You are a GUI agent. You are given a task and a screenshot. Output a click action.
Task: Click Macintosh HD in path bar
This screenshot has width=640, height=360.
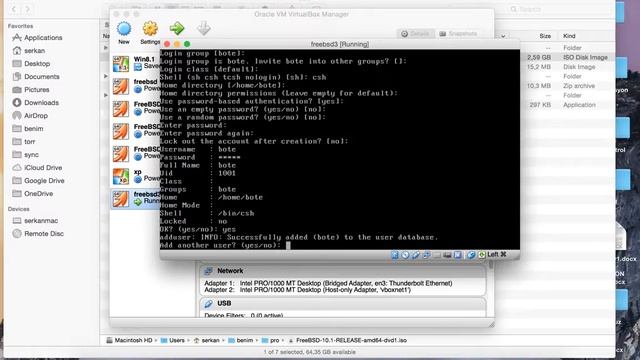coord(129,340)
